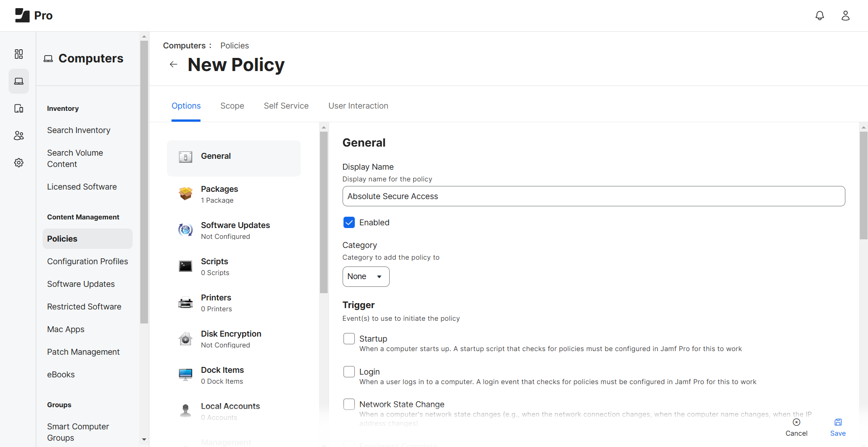868x447 pixels.
Task: Click the Software Updates globe icon
Action: point(186,230)
